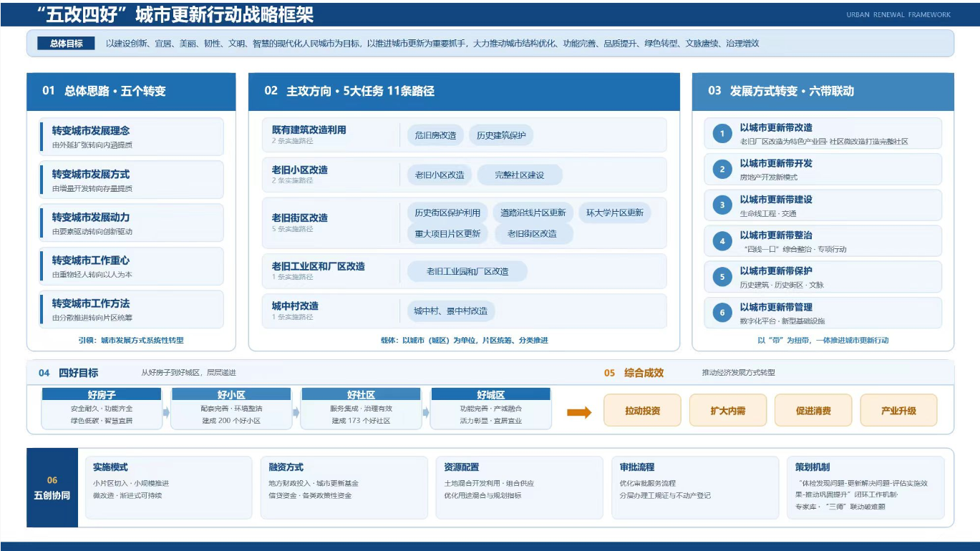
Task: Click the numbered circle 4 badge
Action: coord(722,241)
